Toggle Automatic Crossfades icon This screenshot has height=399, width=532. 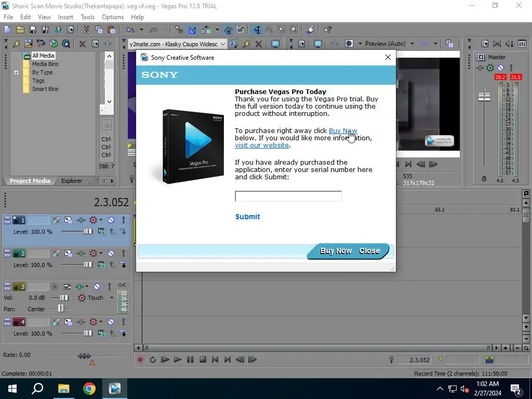point(192,30)
